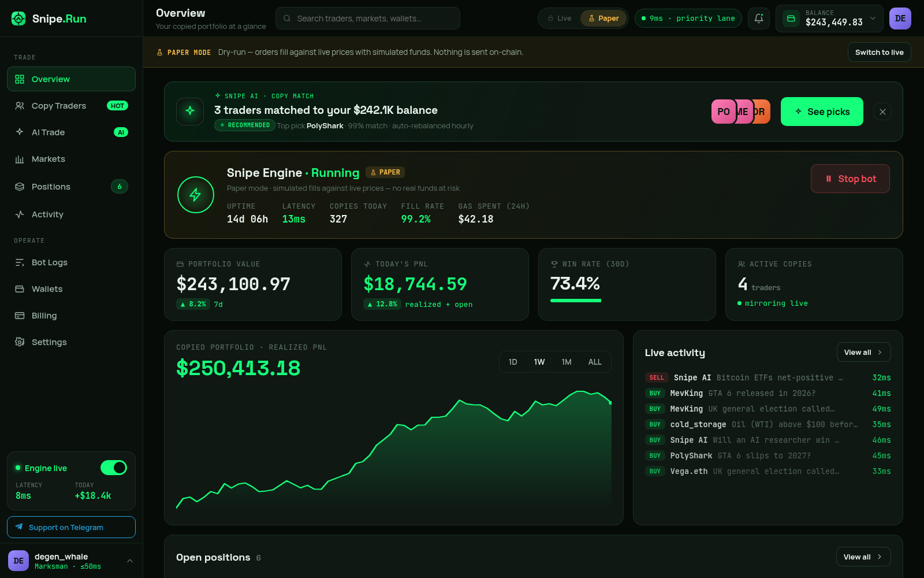
Task: Click Vega.eth UK general election row
Action: coord(767,471)
